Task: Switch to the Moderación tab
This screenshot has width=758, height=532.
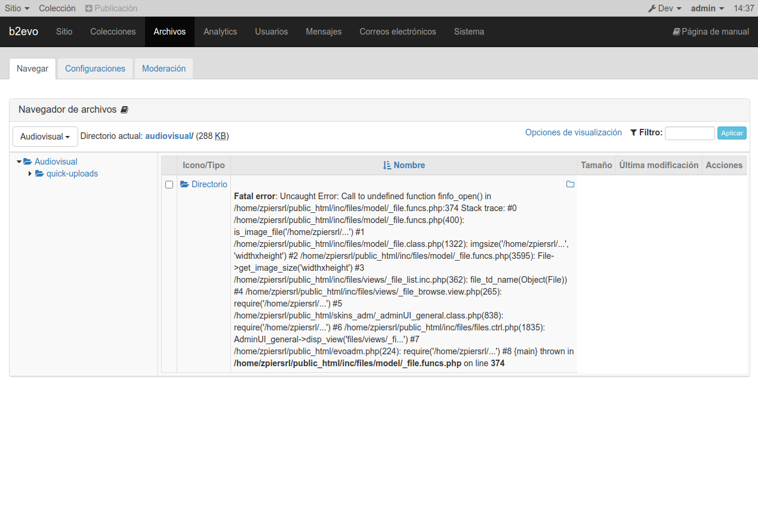Action: (164, 69)
